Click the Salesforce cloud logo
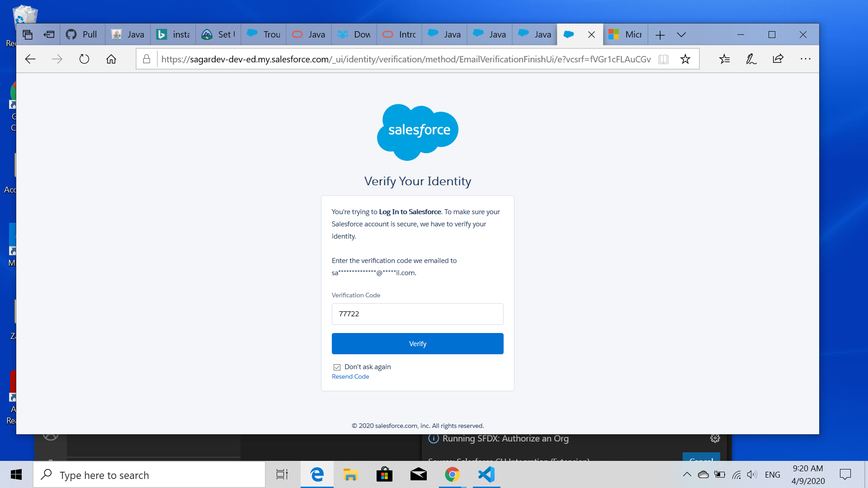Image resolution: width=868 pixels, height=488 pixels. [x=417, y=132]
